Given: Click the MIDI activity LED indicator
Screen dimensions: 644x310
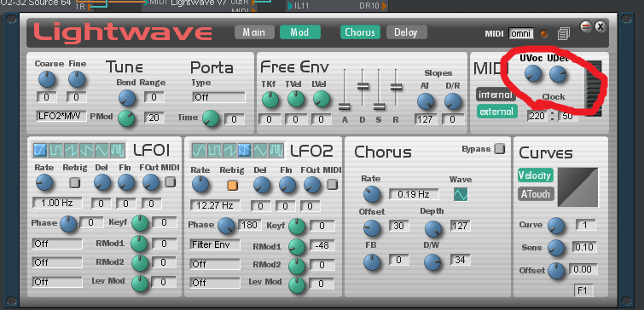Looking at the screenshot, I should click(544, 34).
